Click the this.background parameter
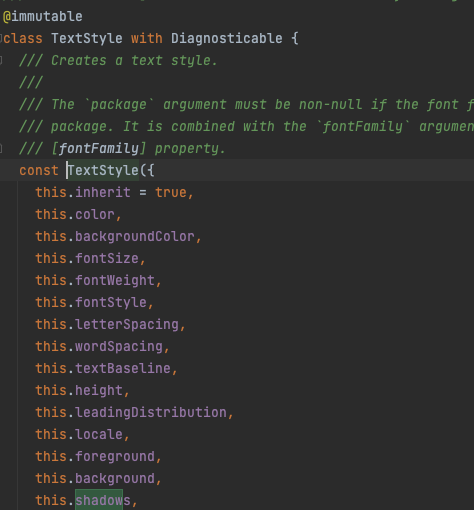The image size is (474, 510). tap(98, 478)
